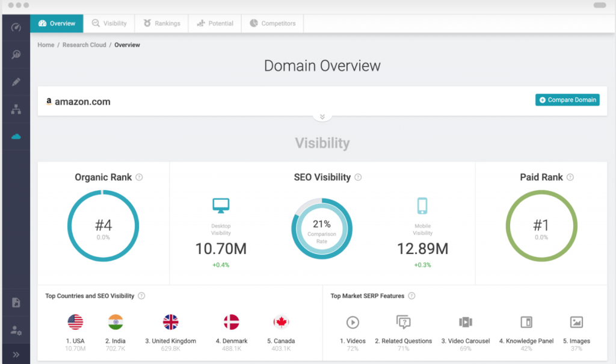Open the pencil content sidebar icon

click(x=16, y=82)
